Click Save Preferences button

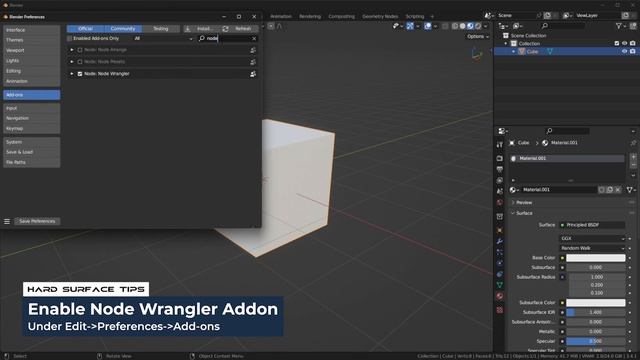click(37, 221)
